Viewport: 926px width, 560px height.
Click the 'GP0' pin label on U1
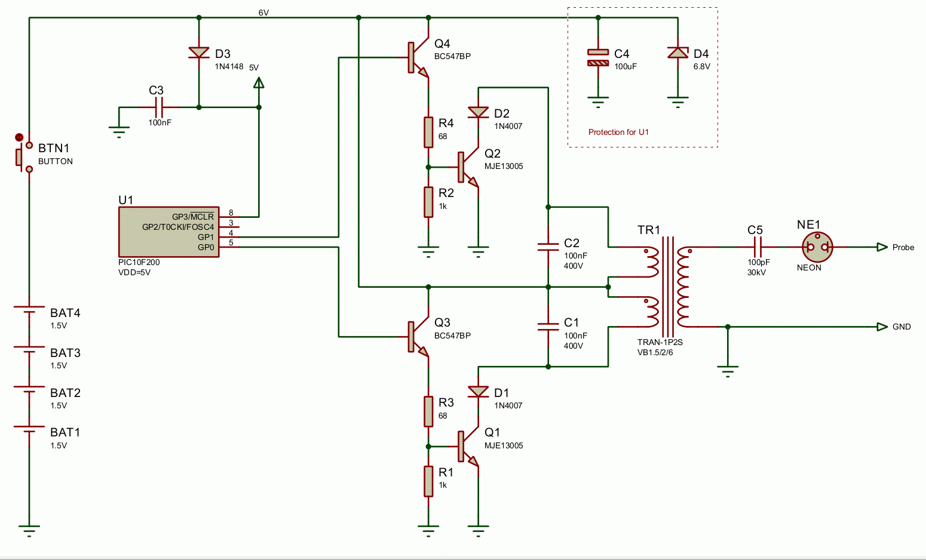[206, 247]
